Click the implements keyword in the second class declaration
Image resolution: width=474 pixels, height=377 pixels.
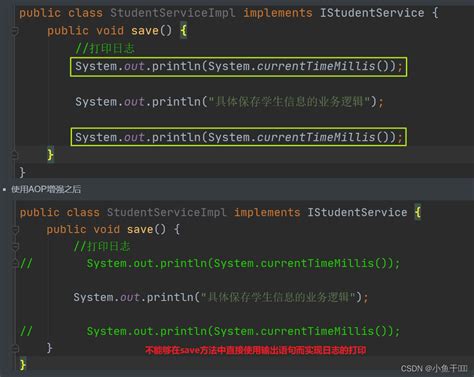coord(267,212)
